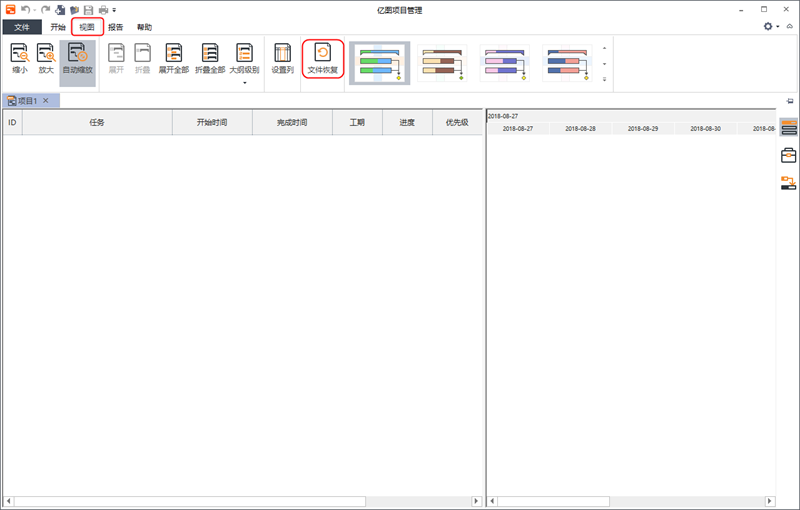Open the orange import side panel icon
Image resolution: width=800 pixels, height=510 pixels.
[789, 183]
